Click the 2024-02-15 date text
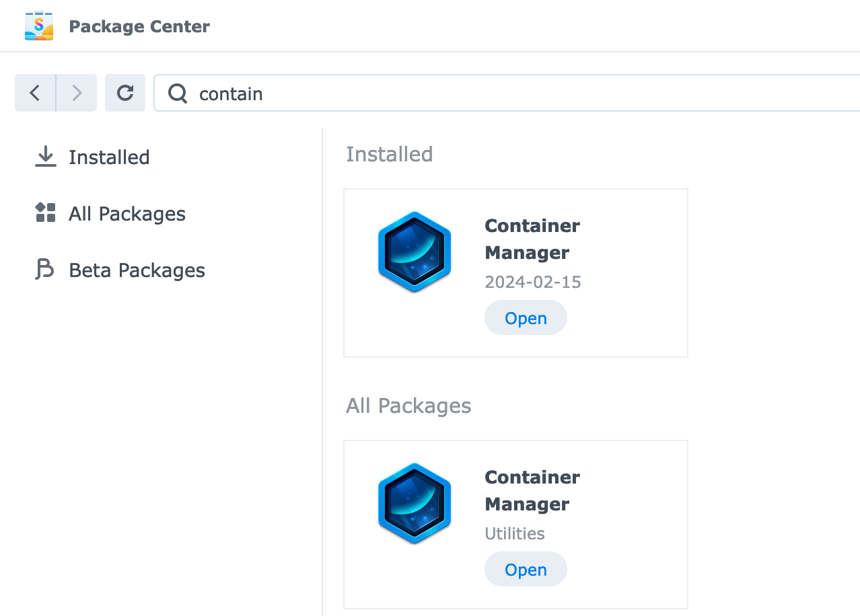 533,282
